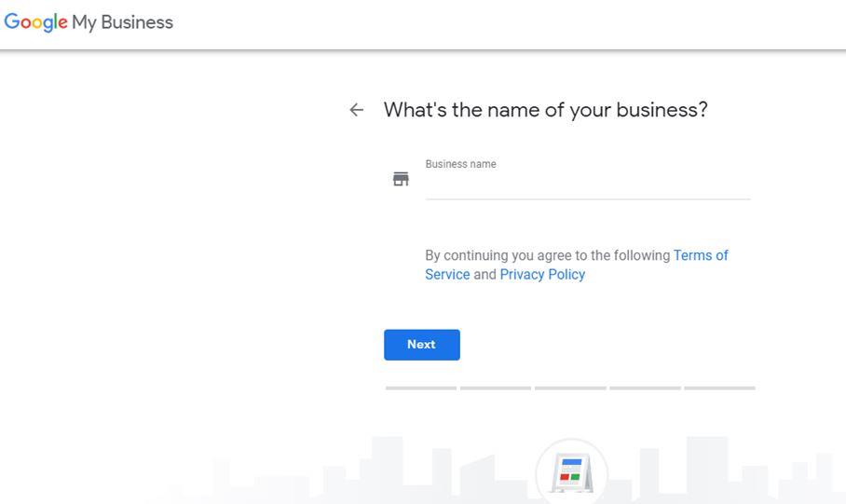Select the fourth progress step segment
This screenshot has width=846, height=504.
click(645, 388)
